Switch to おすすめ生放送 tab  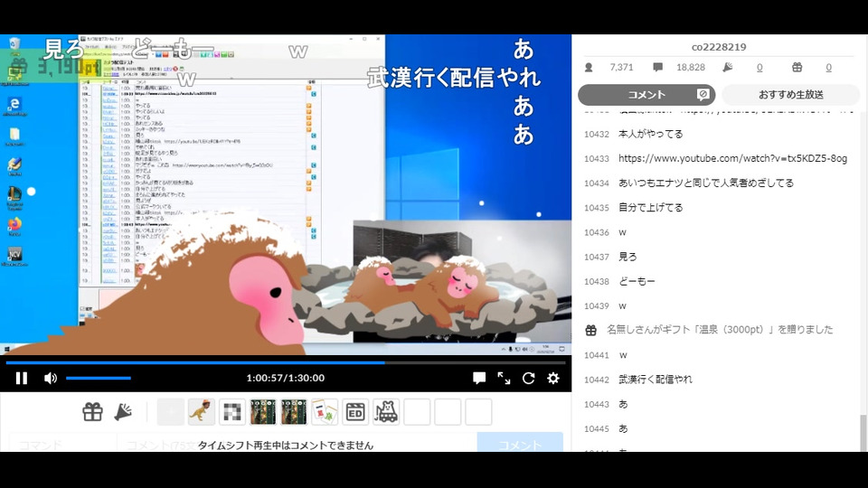[790, 95]
